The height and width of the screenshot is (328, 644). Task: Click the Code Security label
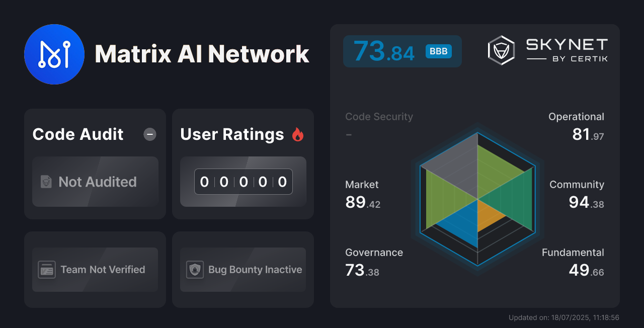(x=379, y=117)
